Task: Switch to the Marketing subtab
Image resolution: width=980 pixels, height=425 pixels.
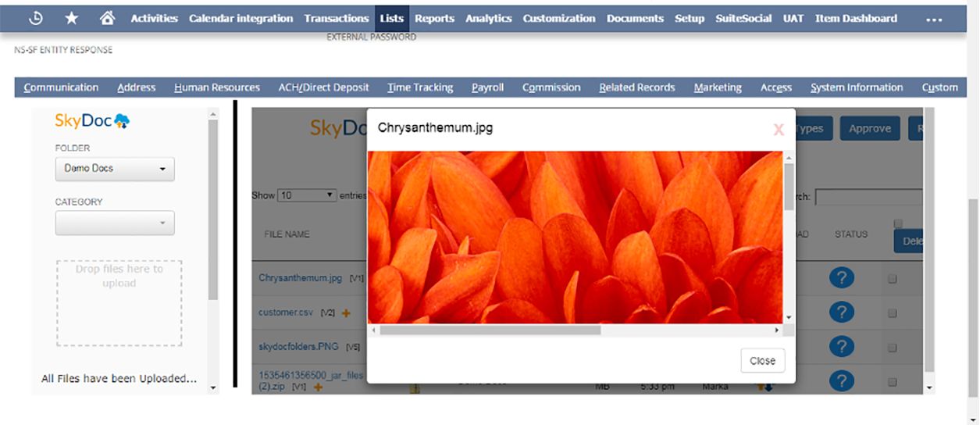Action: [718, 87]
